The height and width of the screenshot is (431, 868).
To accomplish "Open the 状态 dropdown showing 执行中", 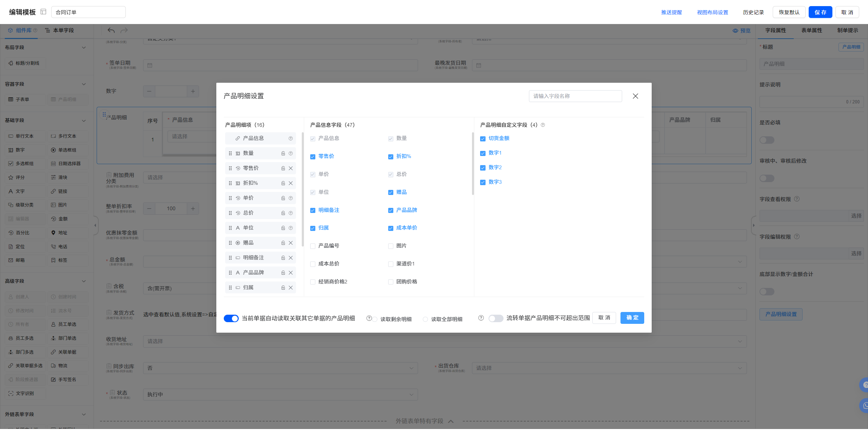I will tap(280, 394).
